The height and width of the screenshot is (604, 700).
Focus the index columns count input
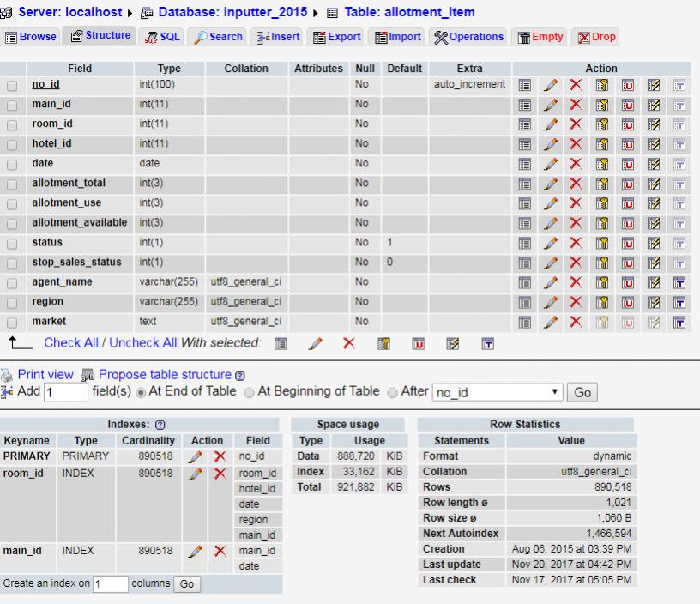point(111,584)
